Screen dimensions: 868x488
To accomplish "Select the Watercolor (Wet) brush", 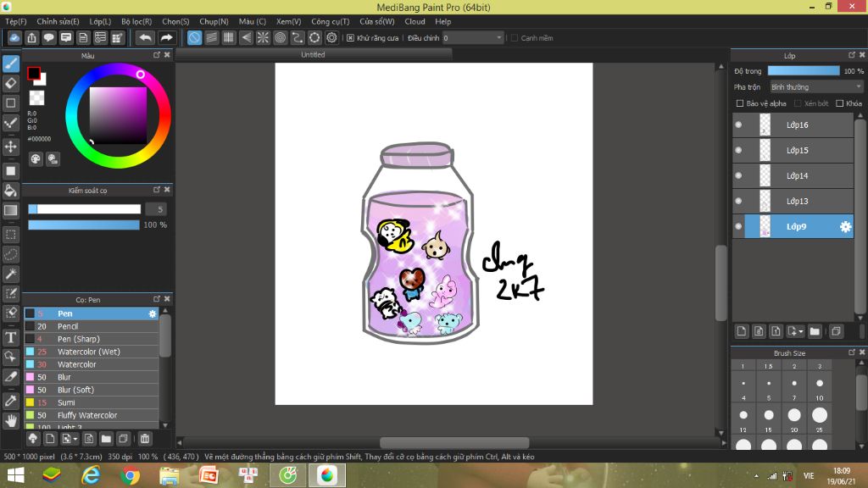I will 92,352.
